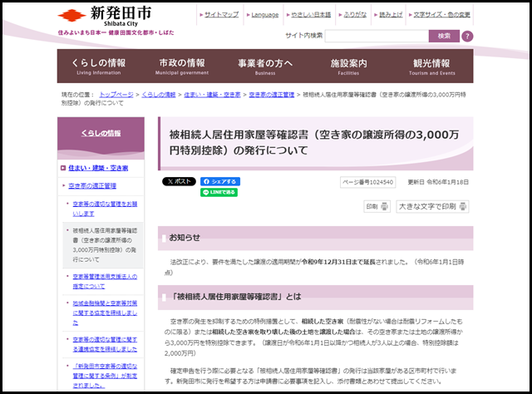Image resolution: width=532 pixels, height=394 pixels.
Task: Open the 観光情報 navigation tab
Action: (431, 66)
